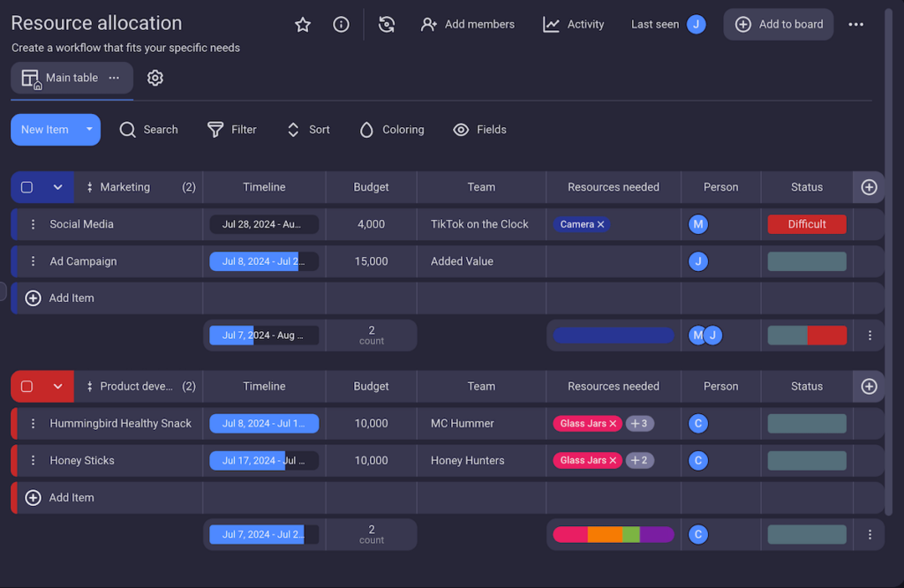Open the Filter tool
The height and width of the screenshot is (588, 904).
click(x=213, y=129)
